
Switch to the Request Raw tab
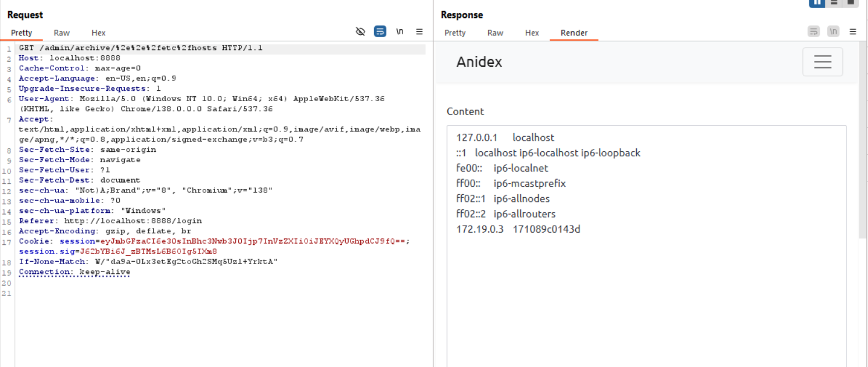[x=62, y=33]
